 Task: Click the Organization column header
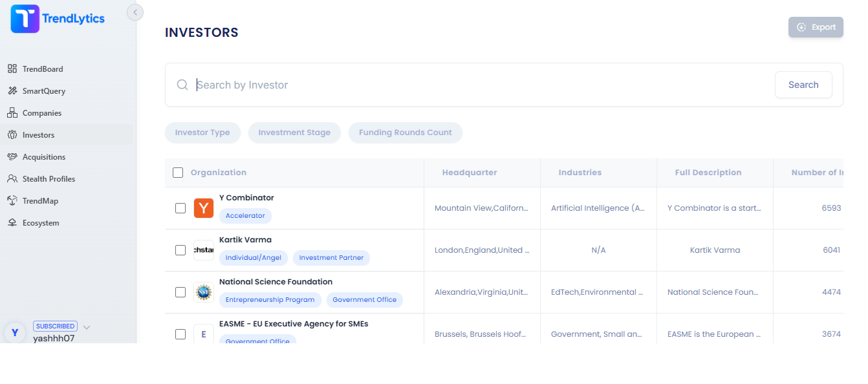(219, 173)
